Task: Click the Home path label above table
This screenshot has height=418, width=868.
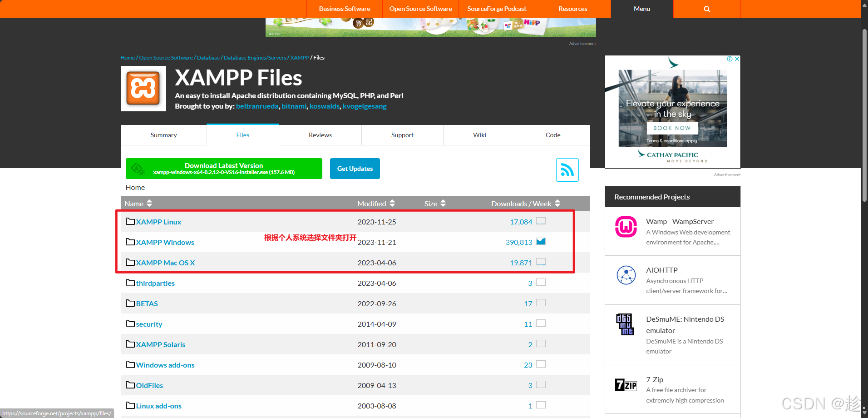Action: coord(135,187)
